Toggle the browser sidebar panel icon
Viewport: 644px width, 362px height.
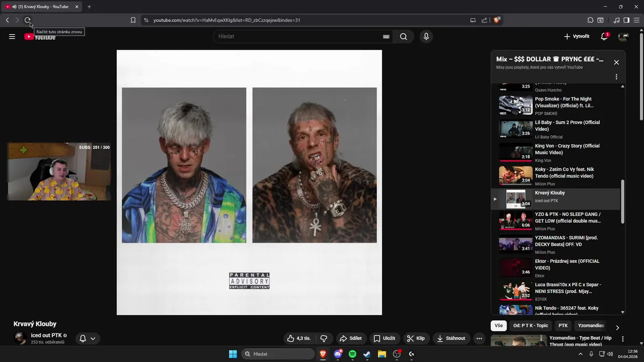click(626, 20)
